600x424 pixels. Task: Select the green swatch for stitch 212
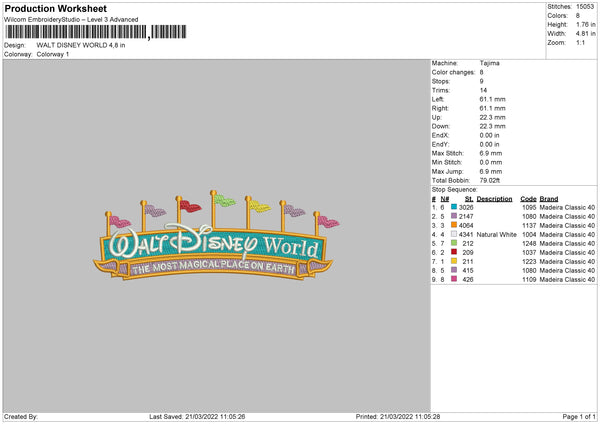click(454, 243)
